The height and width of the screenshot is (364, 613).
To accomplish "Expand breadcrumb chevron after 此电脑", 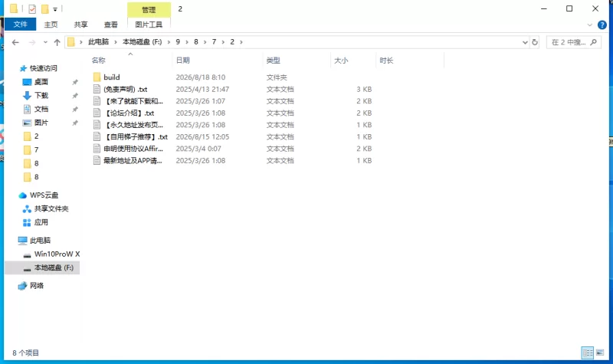I will coord(116,42).
